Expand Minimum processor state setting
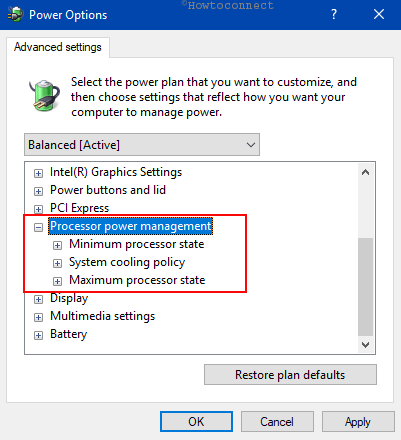Screen dimensions: 401x440 tap(57, 245)
